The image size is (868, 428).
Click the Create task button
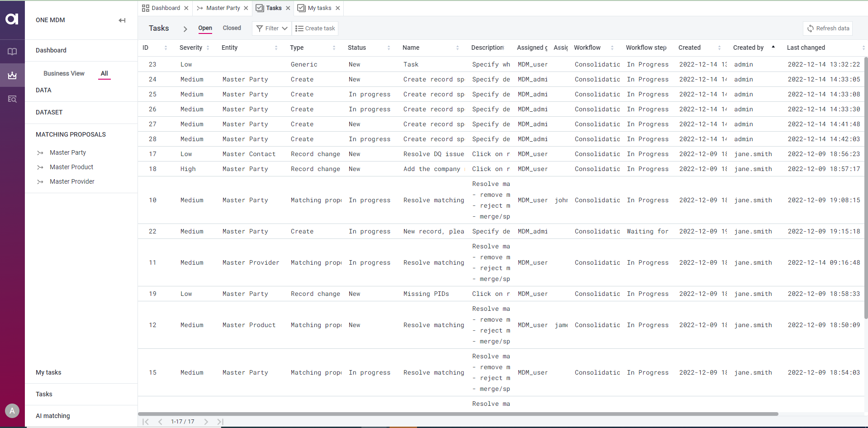(x=315, y=29)
